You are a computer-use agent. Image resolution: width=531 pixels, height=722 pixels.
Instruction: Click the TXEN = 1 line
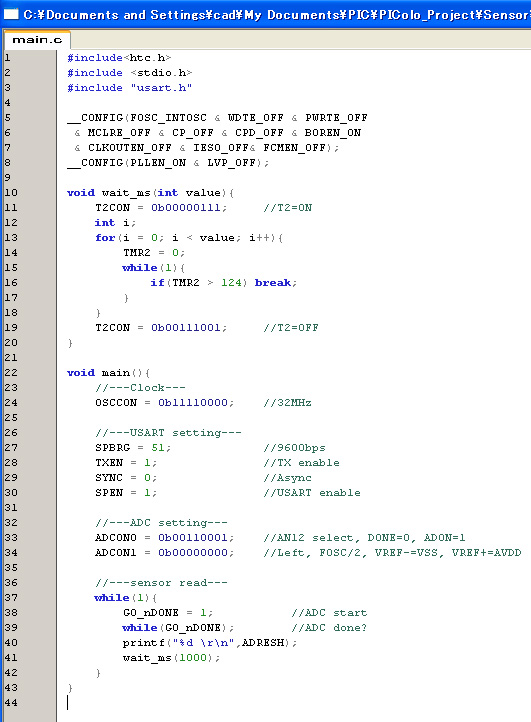click(126, 462)
